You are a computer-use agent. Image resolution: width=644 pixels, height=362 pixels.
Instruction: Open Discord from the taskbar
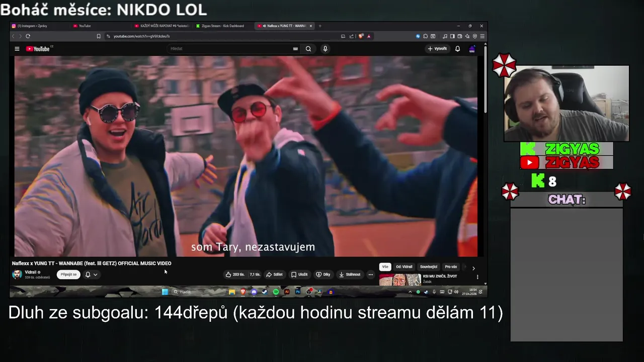(254, 292)
